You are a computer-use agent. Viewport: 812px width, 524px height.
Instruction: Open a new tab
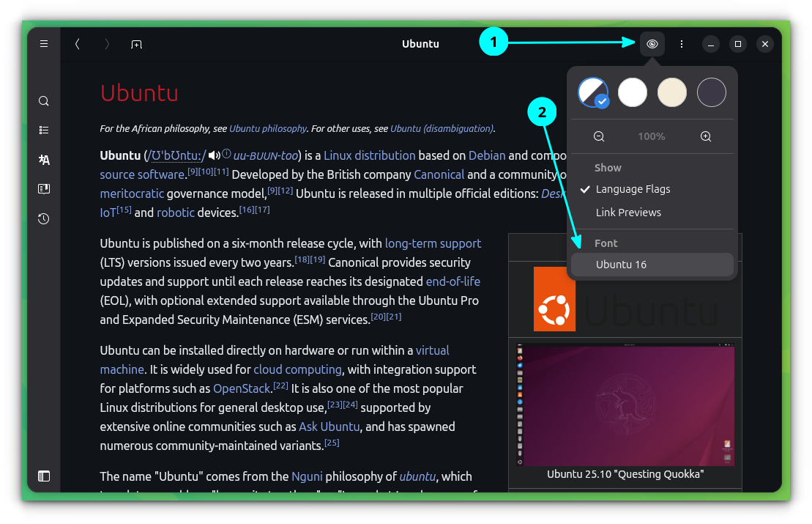pyautogui.click(x=137, y=44)
